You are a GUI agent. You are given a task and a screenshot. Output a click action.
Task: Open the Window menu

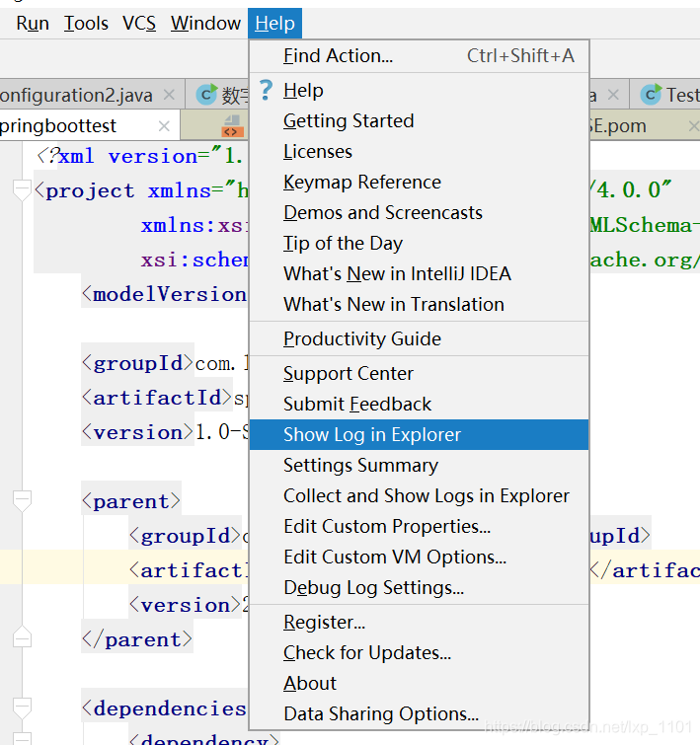tap(206, 24)
